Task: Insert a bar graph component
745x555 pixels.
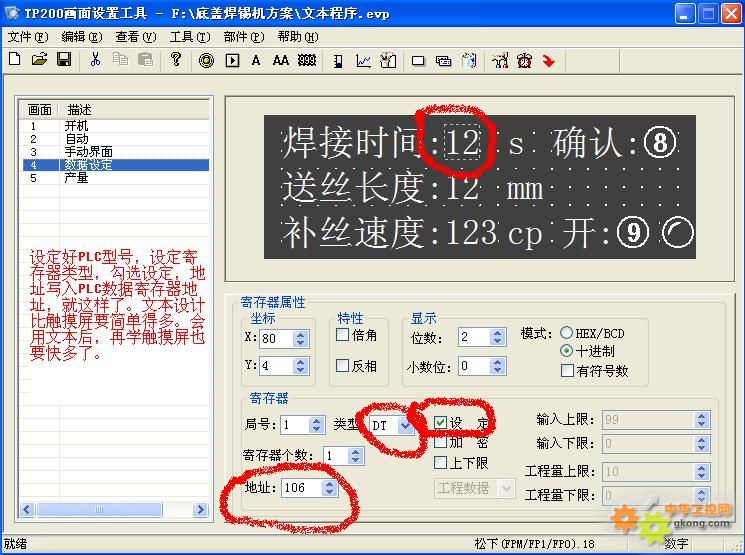Action: 338,61
